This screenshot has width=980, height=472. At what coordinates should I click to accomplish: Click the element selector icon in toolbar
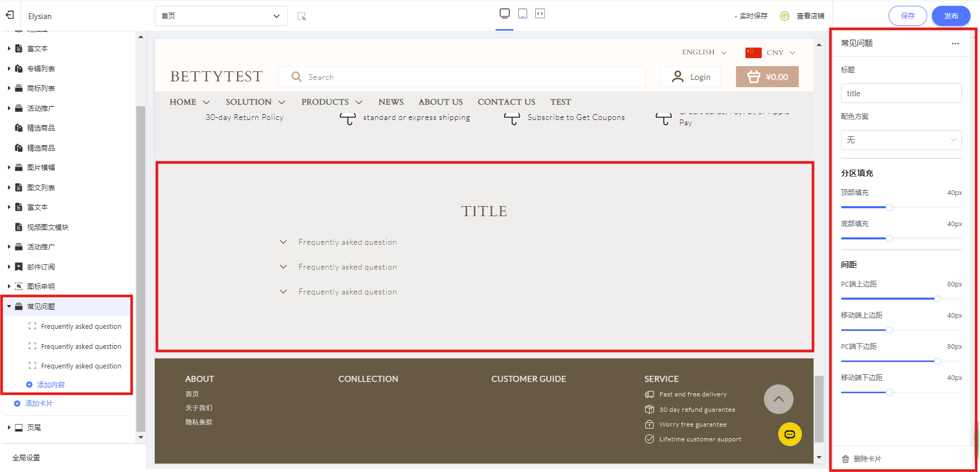coord(302,16)
